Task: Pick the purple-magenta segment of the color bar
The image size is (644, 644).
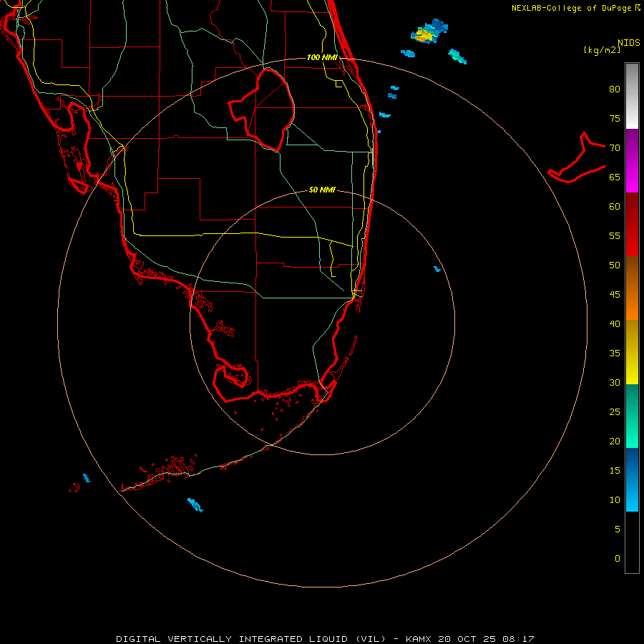Action: (632, 161)
